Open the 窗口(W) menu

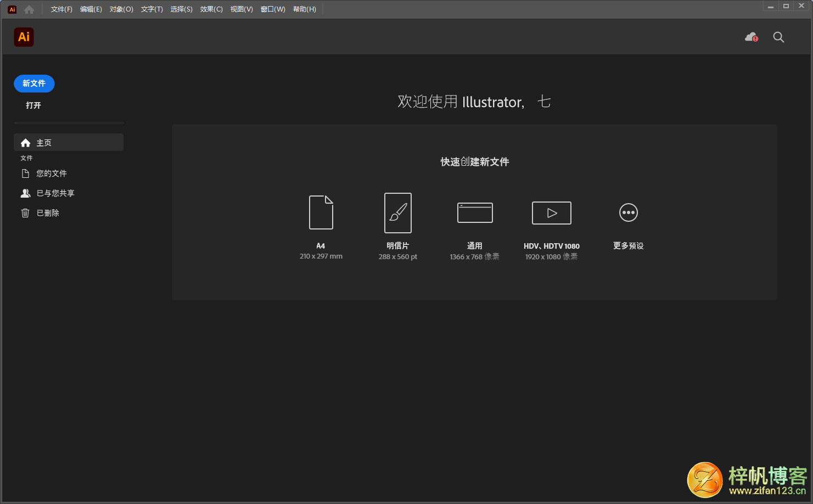point(273,9)
